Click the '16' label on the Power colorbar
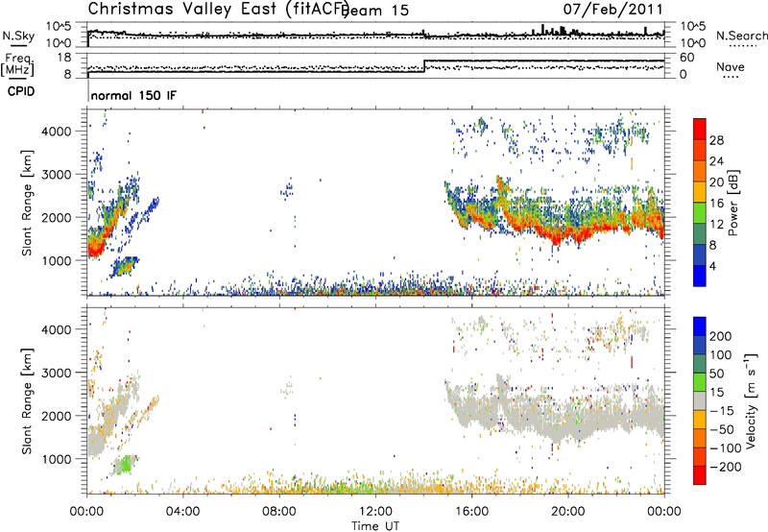Viewport: 768px width, 532px height. coord(716,204)
